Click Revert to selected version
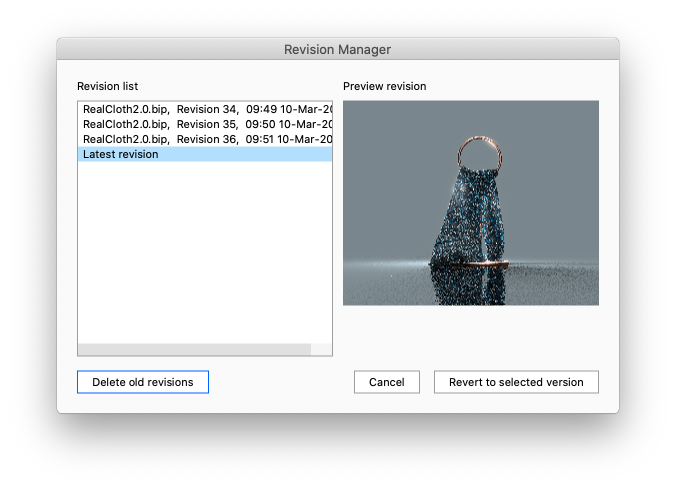The width and height of the screenshot is (675, 489). pos(516,382)
